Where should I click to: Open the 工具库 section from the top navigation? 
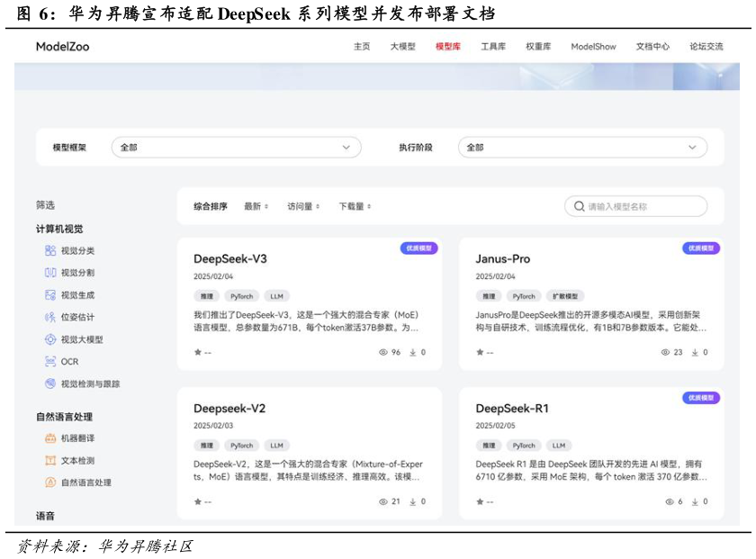(x=493, y=46)
